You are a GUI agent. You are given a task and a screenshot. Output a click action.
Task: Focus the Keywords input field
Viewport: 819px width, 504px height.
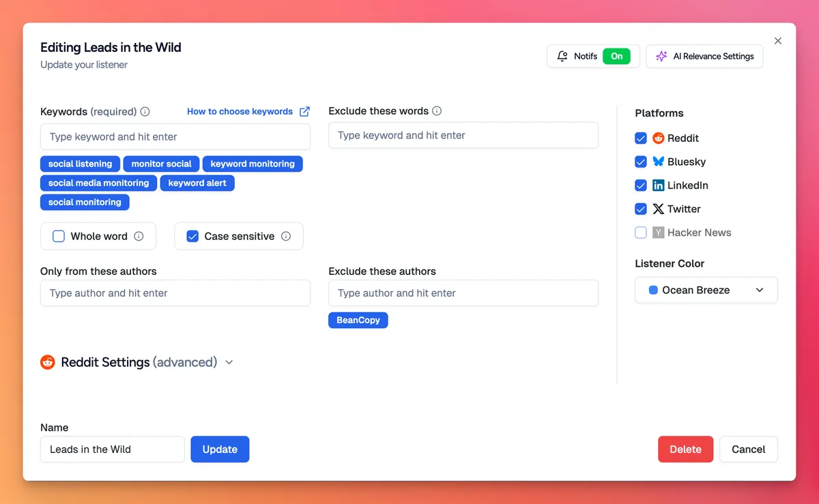pos(175,136)
